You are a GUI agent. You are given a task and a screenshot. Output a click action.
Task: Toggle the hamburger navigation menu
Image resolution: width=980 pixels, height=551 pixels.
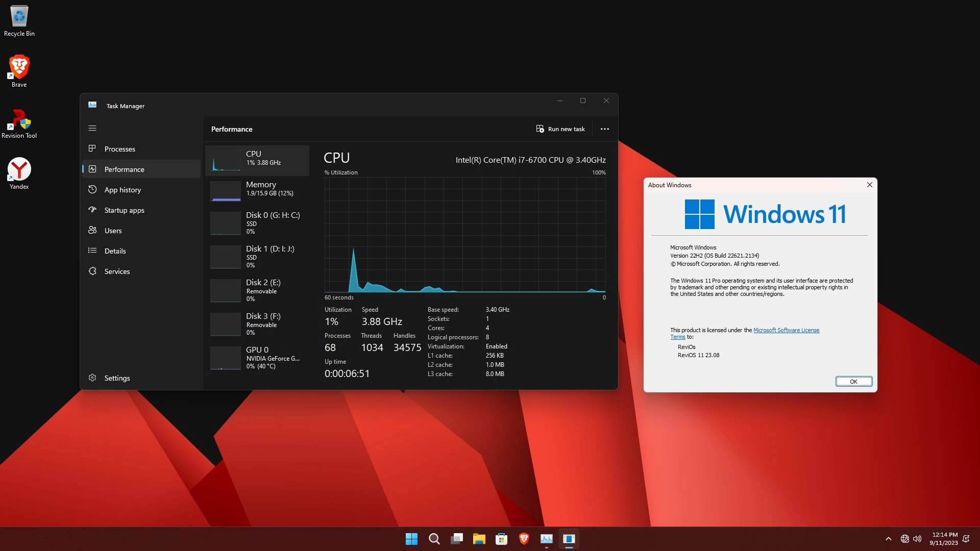click(x=92, y=128)
